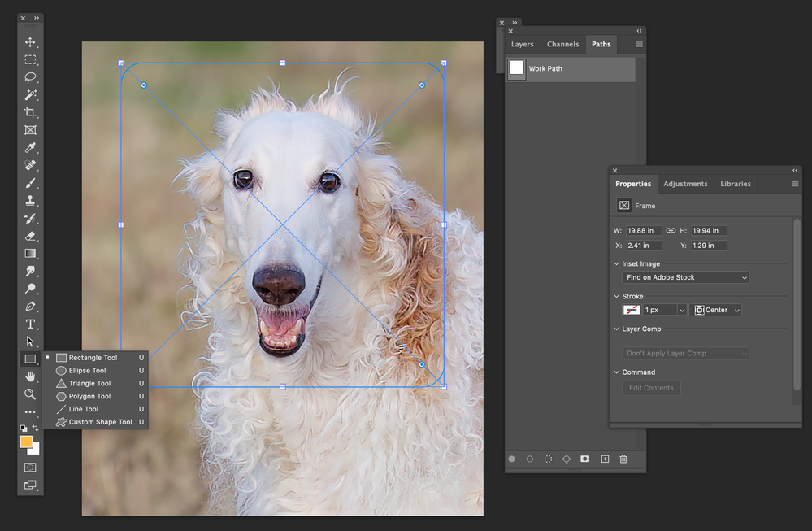Select the Healing Brush tool

(x=30, y=165)
